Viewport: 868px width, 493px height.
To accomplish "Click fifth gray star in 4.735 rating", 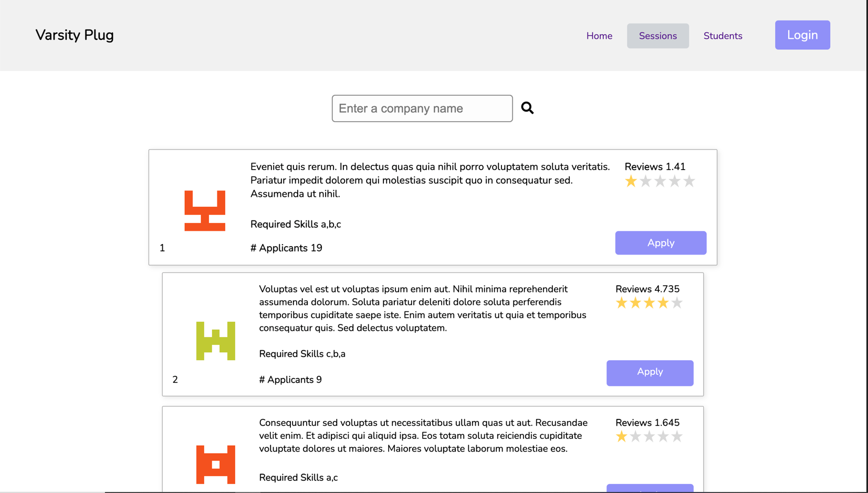I will click(677, 303).
